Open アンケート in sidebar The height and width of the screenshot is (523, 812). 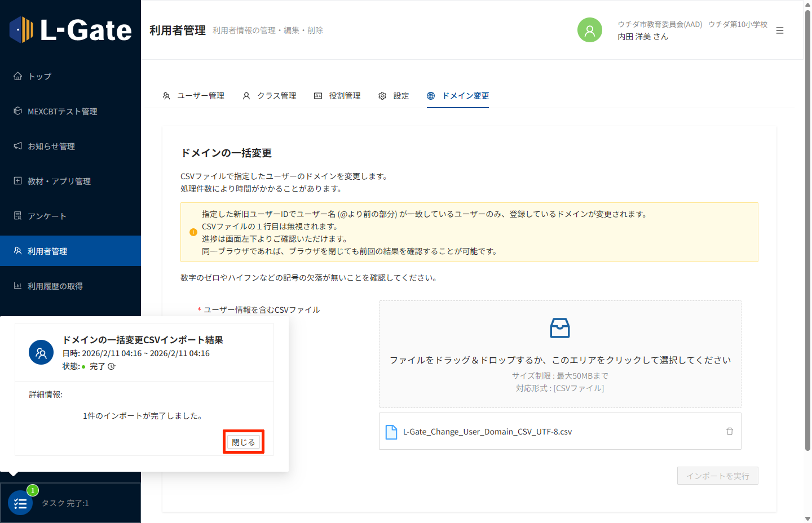point(47,216)
